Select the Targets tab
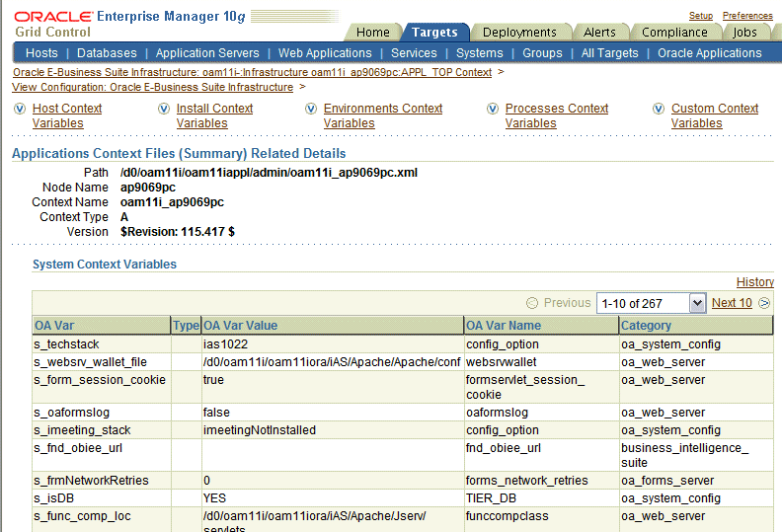 [x=434, y=33]
